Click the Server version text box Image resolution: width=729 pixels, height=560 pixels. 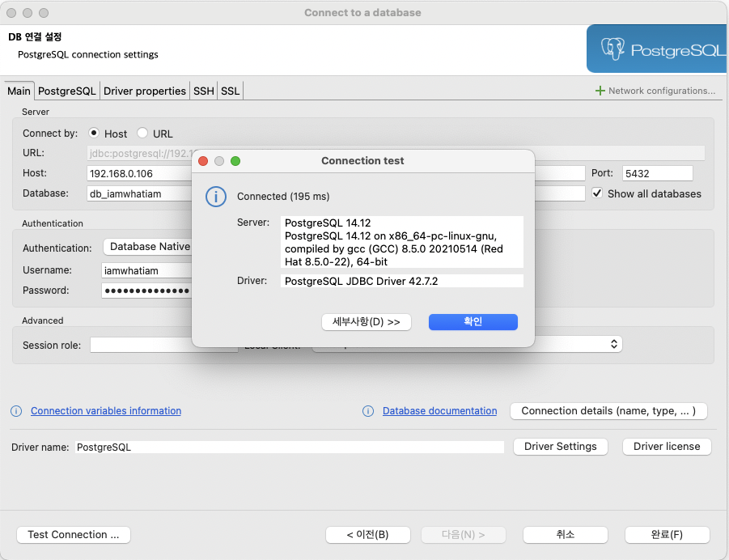coord(401,242)
